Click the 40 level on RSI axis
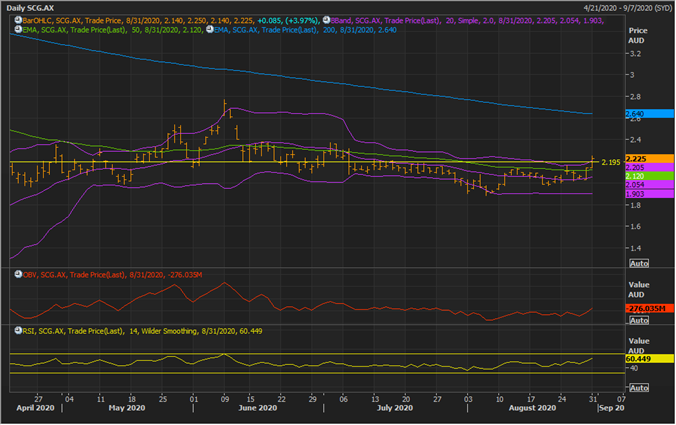The height and width of the screenshot is (425, 676). coord(634,368)
